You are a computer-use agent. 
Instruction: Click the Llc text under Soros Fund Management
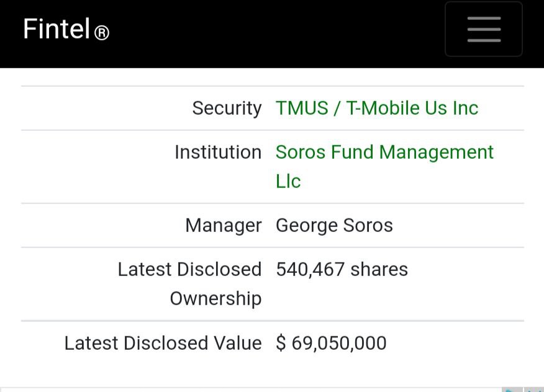pos(288,181)
